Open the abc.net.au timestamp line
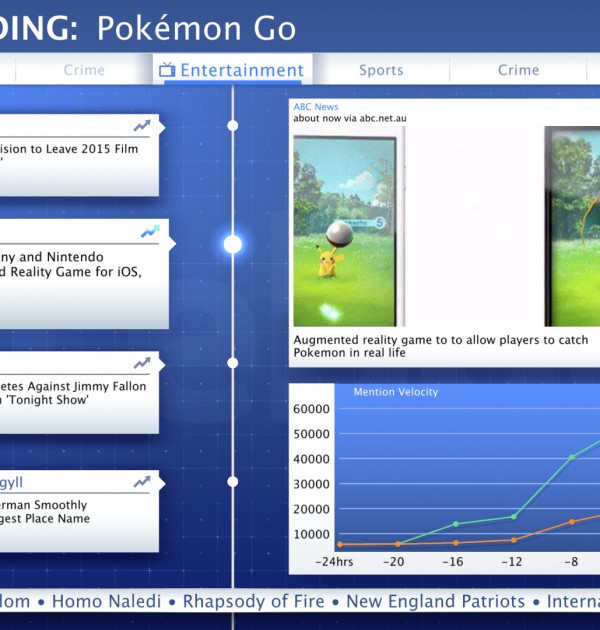 tap(350, 118)
